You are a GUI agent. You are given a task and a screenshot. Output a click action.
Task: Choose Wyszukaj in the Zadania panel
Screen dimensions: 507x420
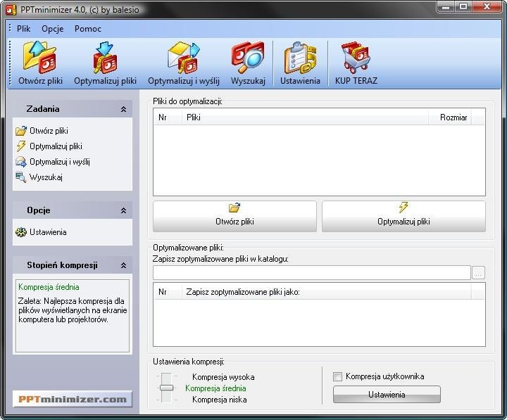39,177
